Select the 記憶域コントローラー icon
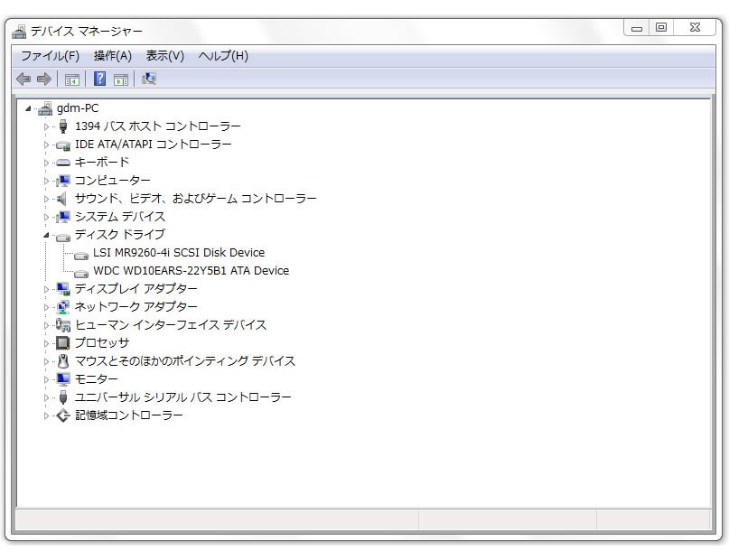 [x=62, y=415]
